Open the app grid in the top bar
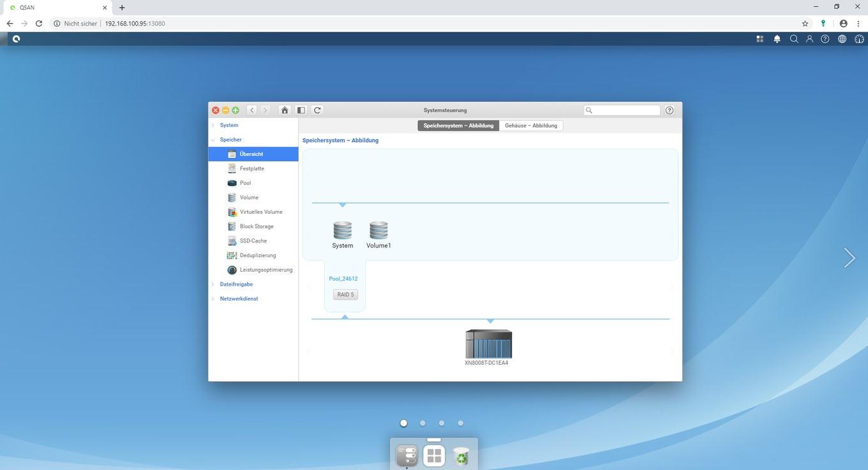The height and width of the screenshot is (470, 868). coord(759,39)
